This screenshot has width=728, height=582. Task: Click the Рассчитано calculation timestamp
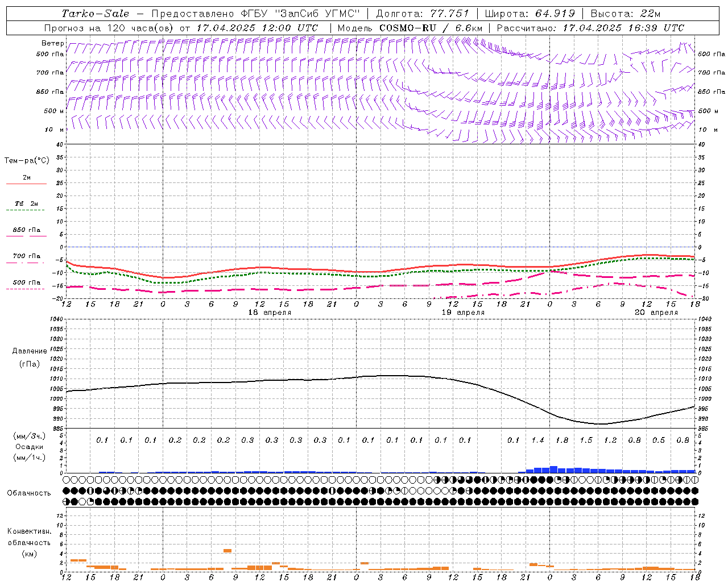[590, 28]
